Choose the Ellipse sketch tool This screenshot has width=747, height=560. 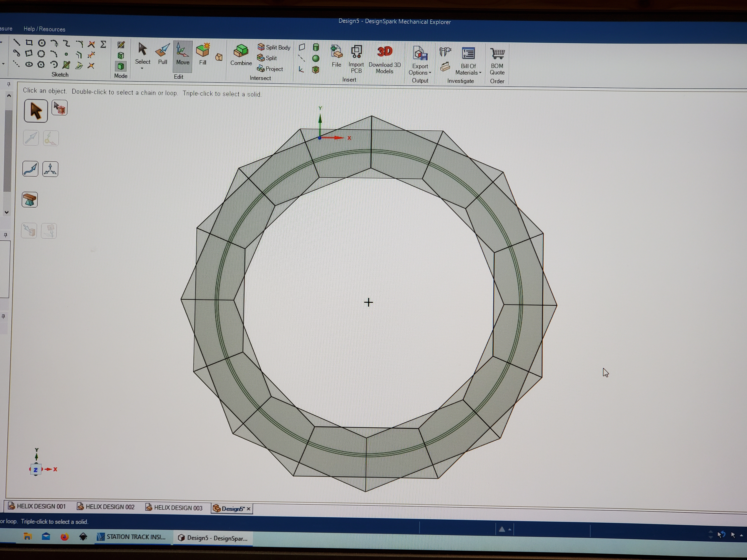coord(29,64)
